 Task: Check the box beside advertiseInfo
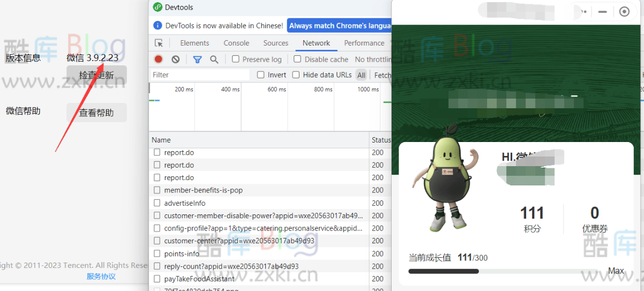pos(157,203)
